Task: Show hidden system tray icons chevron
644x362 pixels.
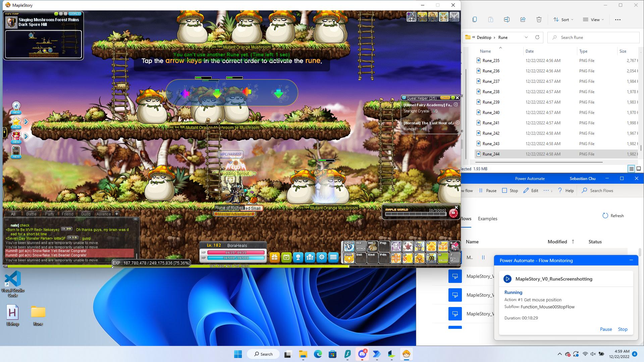Action: pyautogui.click(x=559, y=354)
